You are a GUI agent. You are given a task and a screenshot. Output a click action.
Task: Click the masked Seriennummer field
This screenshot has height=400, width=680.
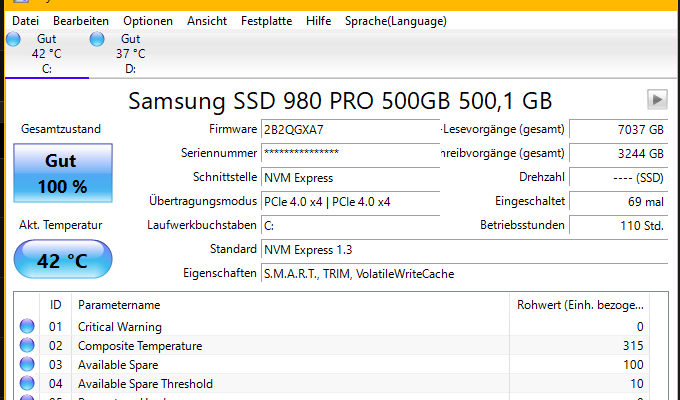[350, 153]
